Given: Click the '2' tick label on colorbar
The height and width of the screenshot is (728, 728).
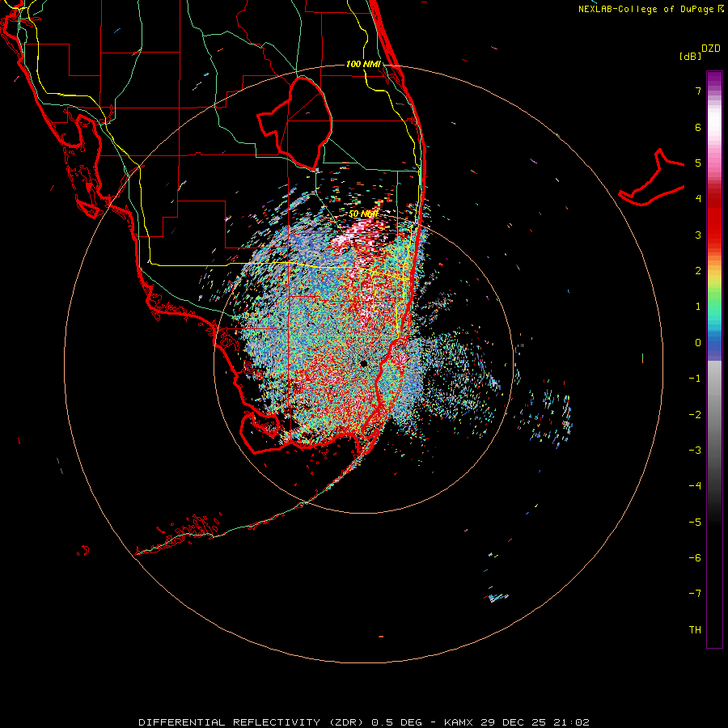Looking at the screenshot, I should tap(698, 271).
